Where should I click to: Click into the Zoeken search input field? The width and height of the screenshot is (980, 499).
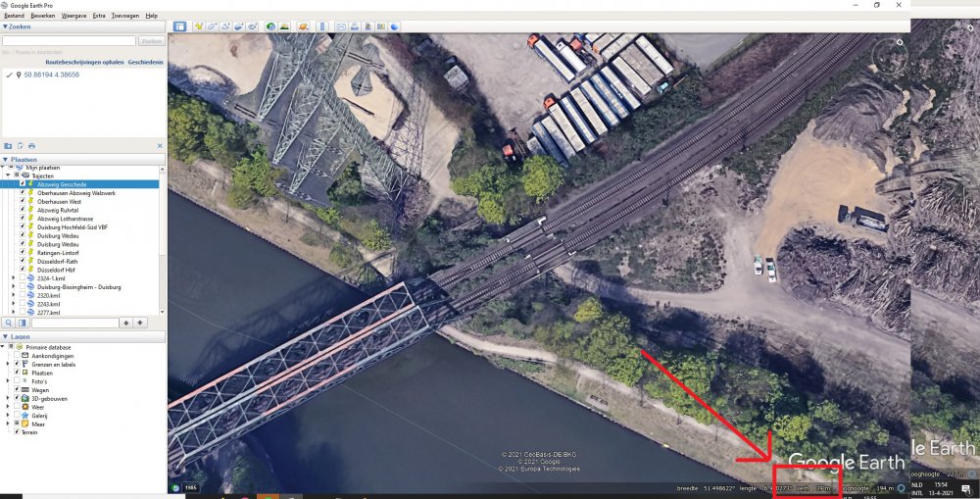pyautogui.click(x=69, y=41)
